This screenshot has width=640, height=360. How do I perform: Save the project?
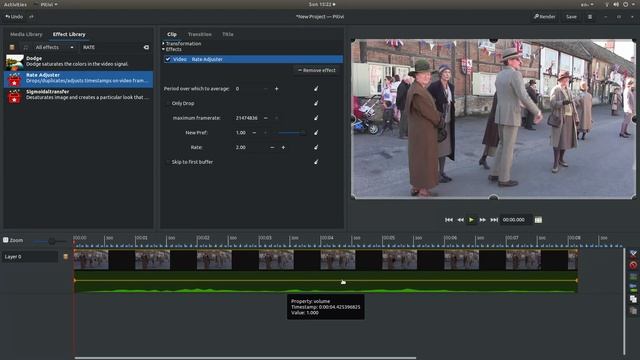click(571, 17)
